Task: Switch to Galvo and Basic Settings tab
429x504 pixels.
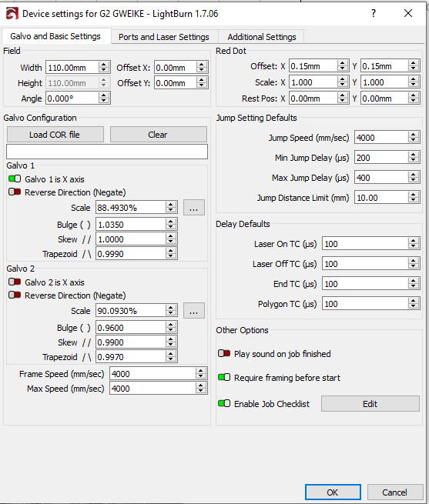Action: 55,36
